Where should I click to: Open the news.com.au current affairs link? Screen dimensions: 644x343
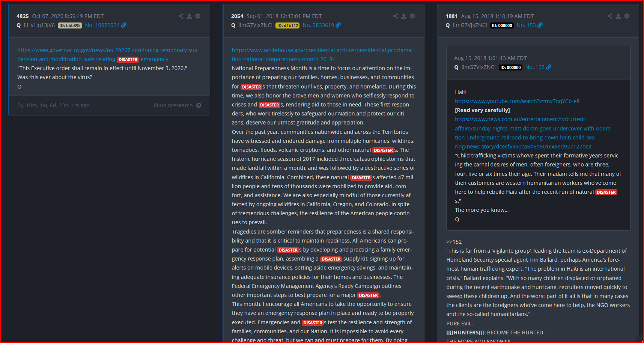click(x=534, y=133)
